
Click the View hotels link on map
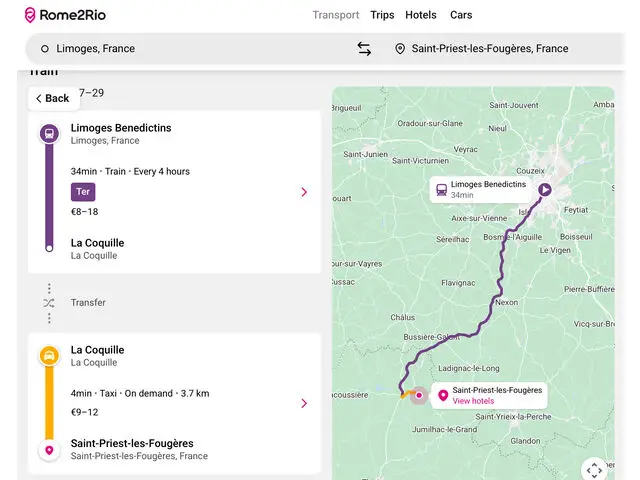click(473, 401)
